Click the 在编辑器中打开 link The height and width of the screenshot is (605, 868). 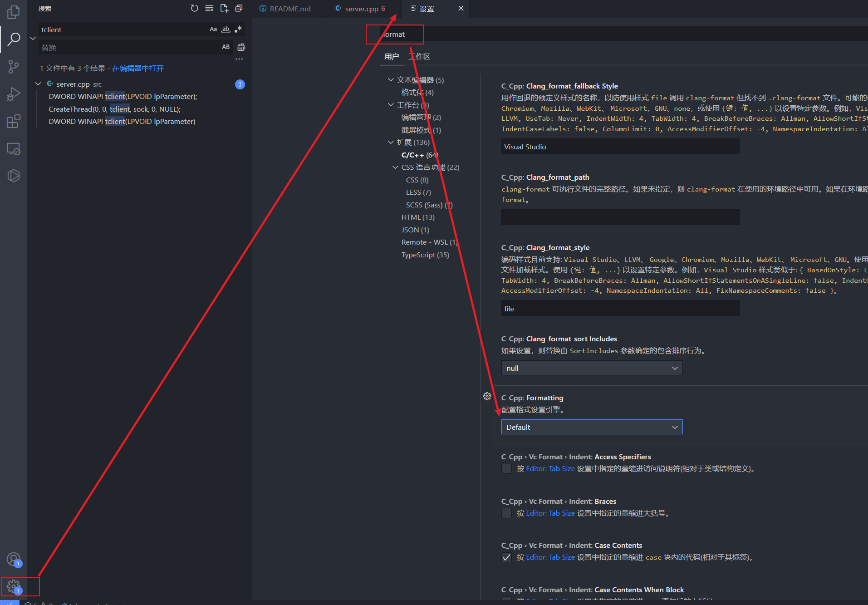point(137,68)
